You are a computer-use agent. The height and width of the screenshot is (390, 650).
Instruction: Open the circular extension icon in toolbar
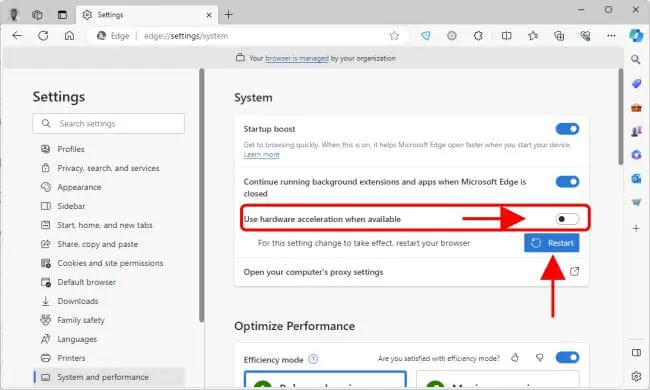pos(452,36)
